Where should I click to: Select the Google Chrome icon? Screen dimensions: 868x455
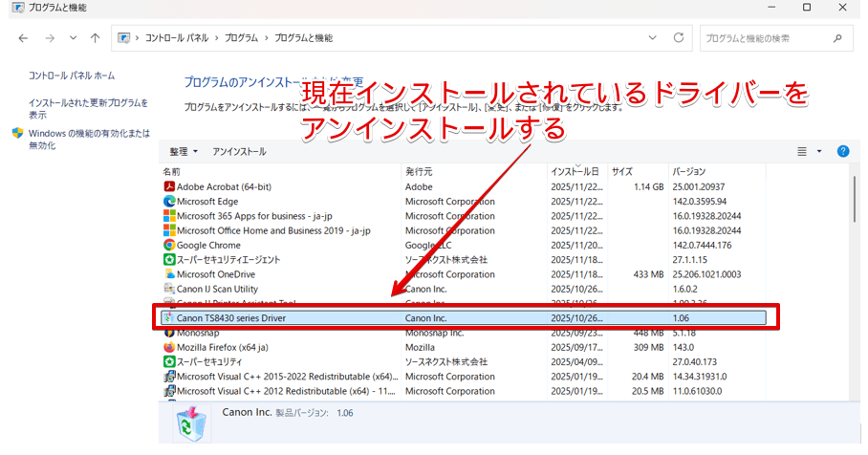[169, 246]
